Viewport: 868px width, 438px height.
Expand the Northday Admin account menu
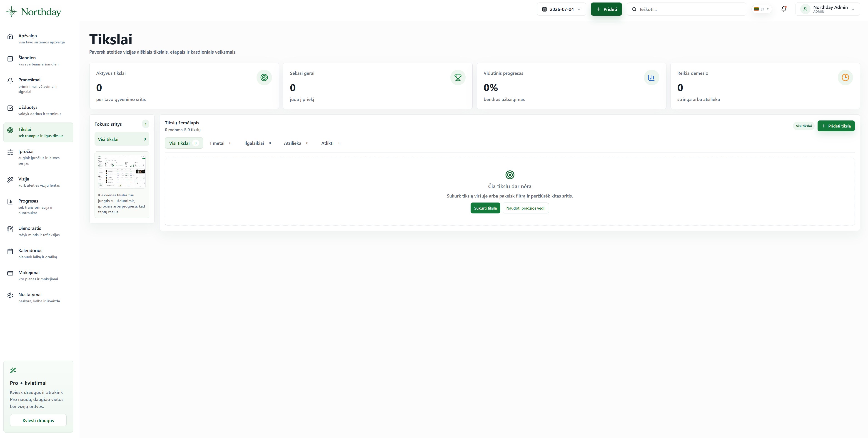pyautogui.click(x=828, y=9)
